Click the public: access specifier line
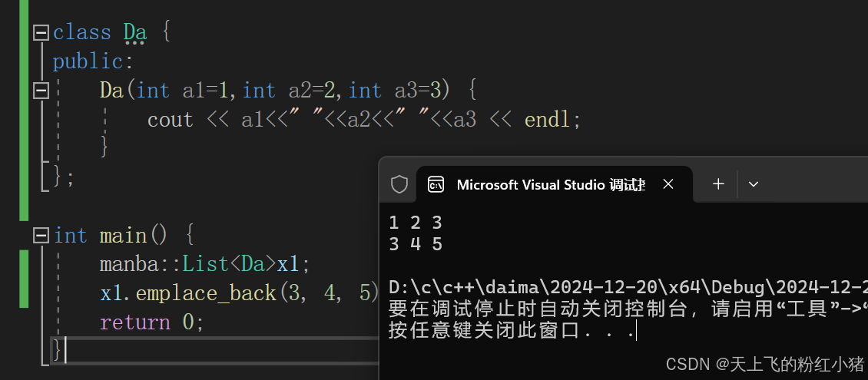Screen dimensions: 868x380 tap(93, 61)
